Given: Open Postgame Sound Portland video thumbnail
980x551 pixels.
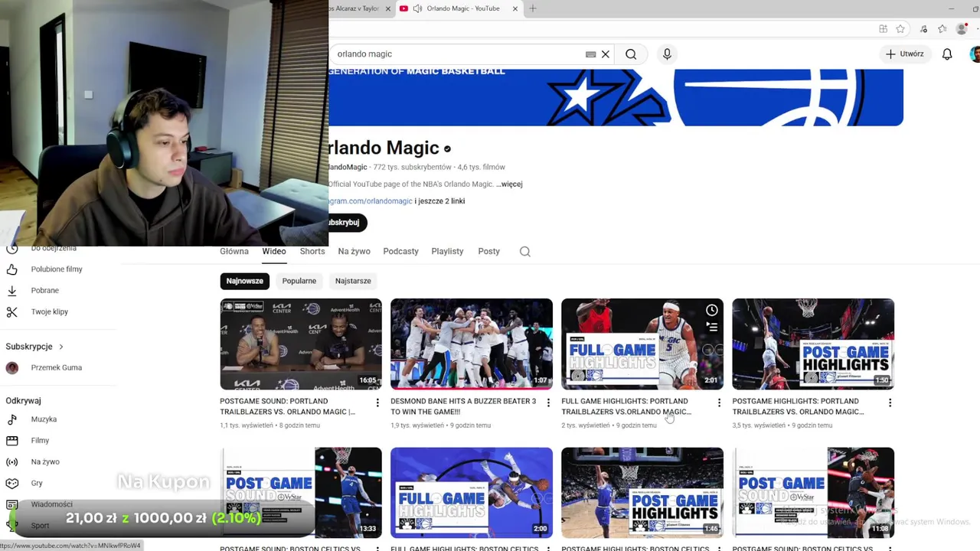Looking at the screenshot, I should click(x=301, y=344).
